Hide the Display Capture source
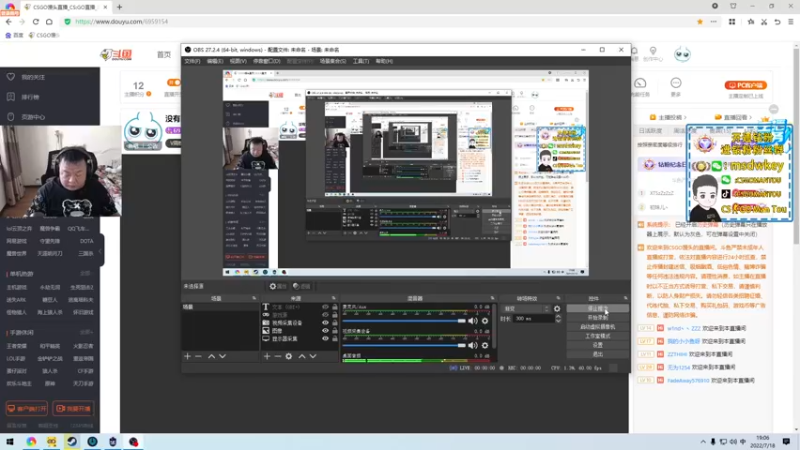The height and width of the screenshot is (450, 800). tap(325, 338)
